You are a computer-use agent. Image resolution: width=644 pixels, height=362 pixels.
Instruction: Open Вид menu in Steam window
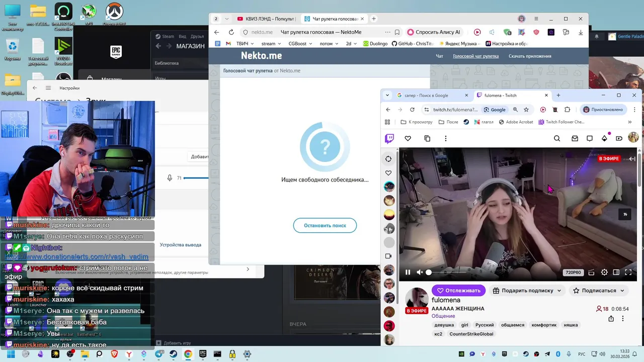(182, 36)
